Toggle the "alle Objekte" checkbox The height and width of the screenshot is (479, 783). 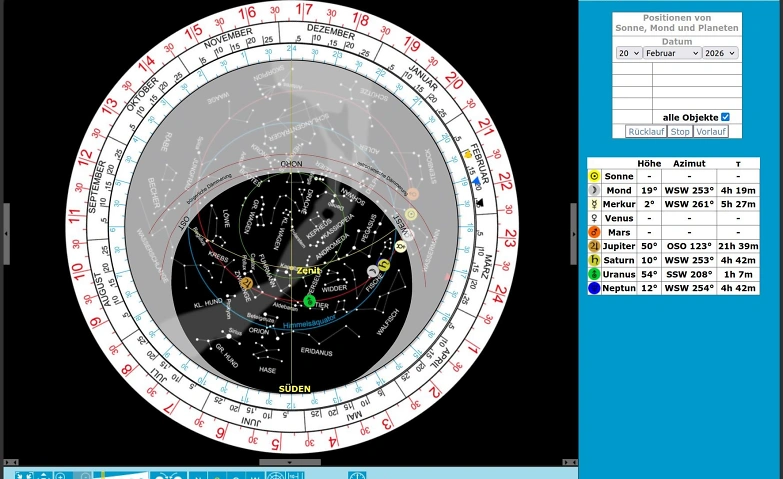point(726,117)
